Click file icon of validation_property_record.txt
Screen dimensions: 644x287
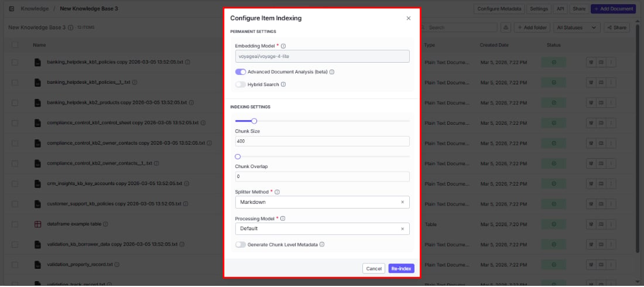coord(38,264)
